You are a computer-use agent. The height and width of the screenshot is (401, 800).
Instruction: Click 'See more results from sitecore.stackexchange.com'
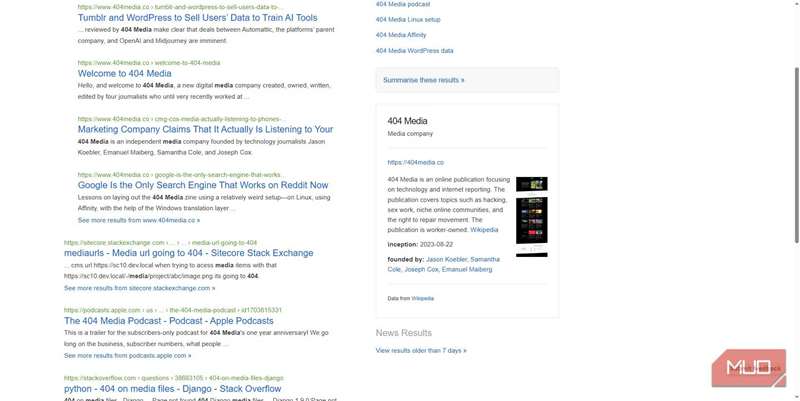tap(139, 288)
